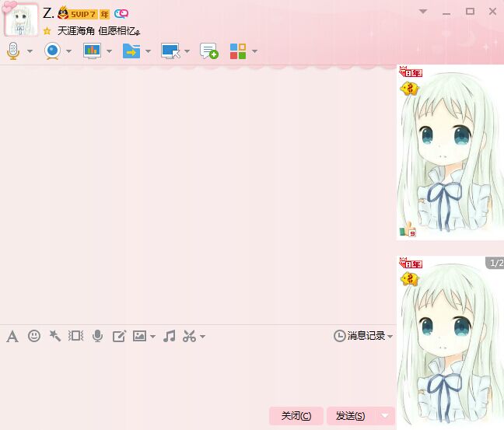Like upper QQ show thumbs-up icon

click(408, 229)
